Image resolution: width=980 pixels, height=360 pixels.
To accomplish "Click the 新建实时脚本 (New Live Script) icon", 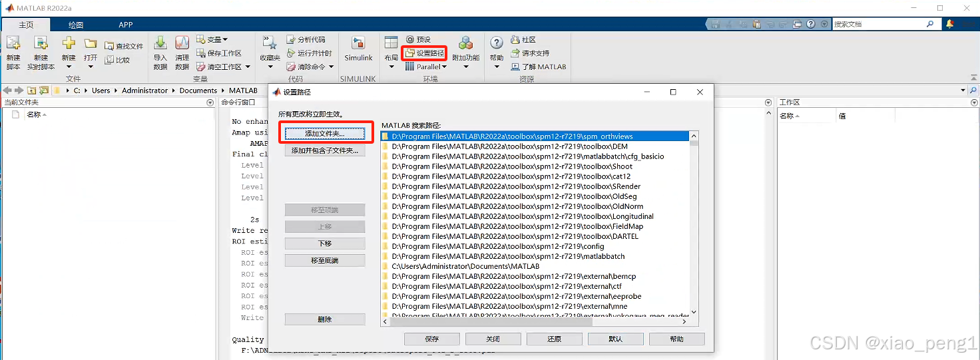I will pos(41,44).
